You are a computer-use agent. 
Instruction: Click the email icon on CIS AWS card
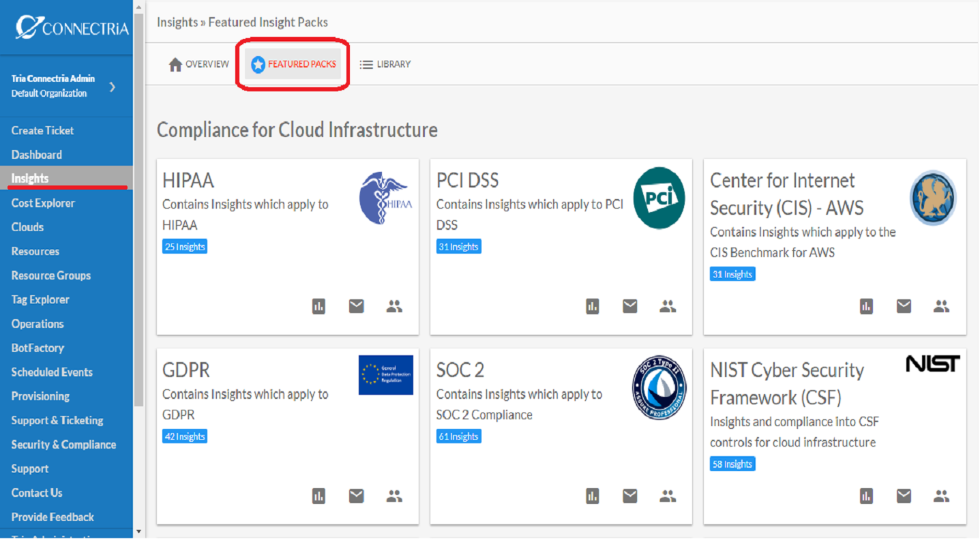[x=904, y=307]
